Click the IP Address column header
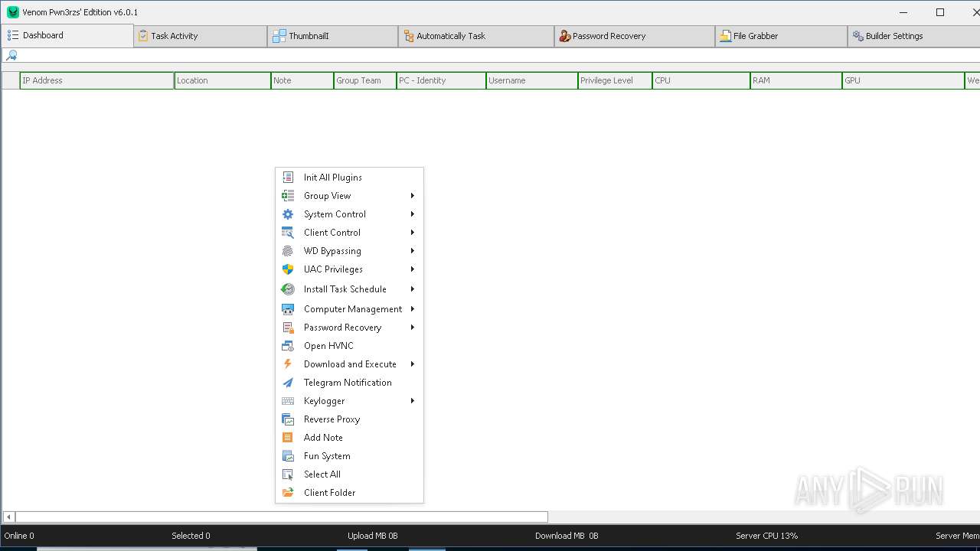This screenshot has width=980, height=551. (96, 80)
